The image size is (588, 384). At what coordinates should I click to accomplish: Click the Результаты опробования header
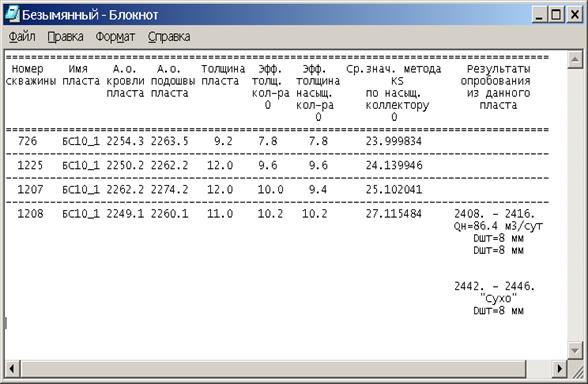tap(495, 75)
